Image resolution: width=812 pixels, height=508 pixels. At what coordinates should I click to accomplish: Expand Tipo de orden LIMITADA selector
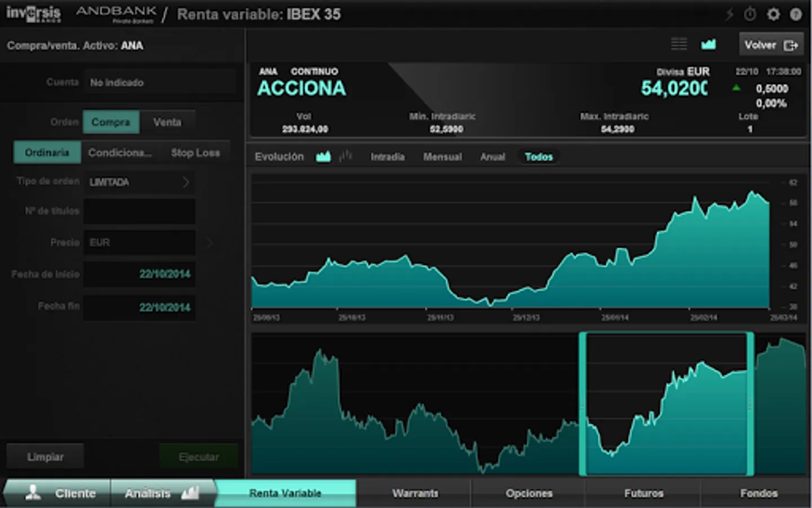click(x=139, y=182)
